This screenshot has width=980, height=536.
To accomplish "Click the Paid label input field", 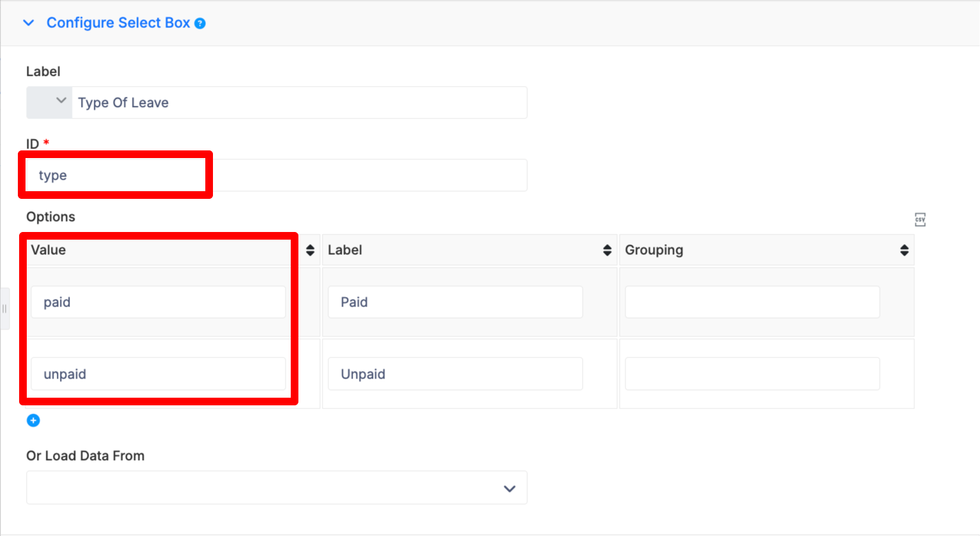I will 455,302.
